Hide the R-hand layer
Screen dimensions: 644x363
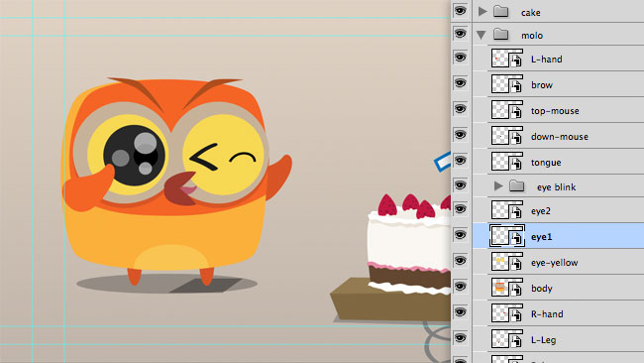click(460, 312)
